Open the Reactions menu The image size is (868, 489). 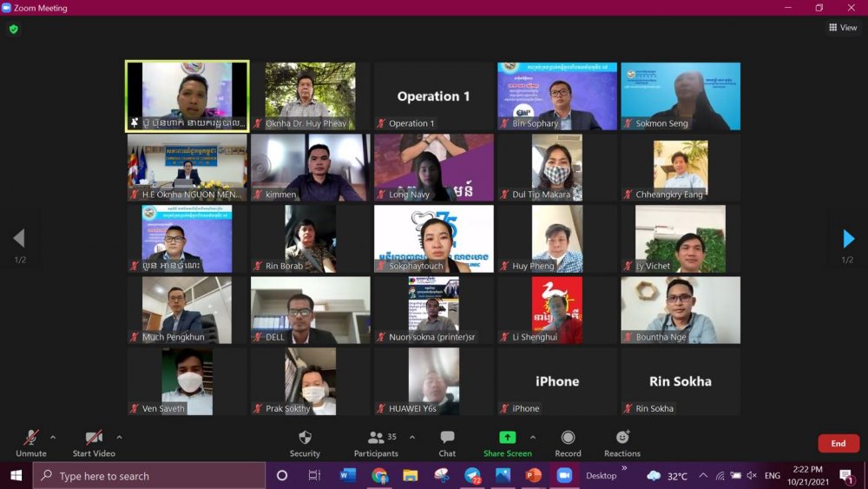click(622, 439)
